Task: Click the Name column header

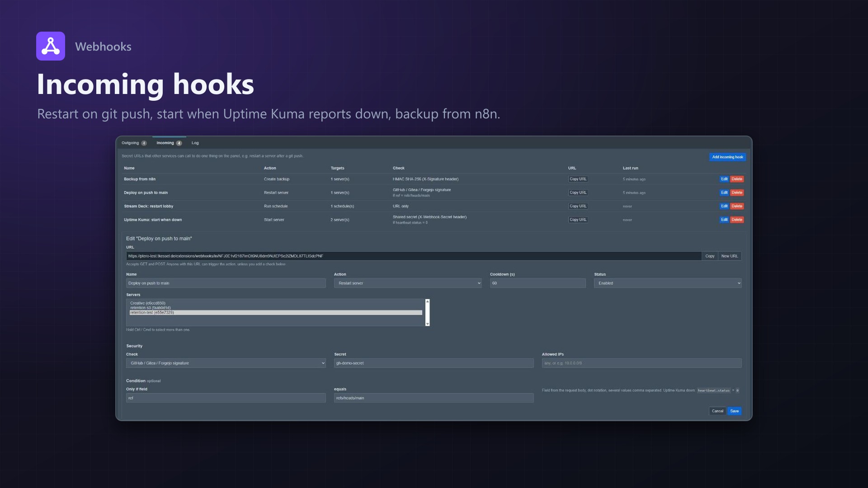Action: pyautogui.click(x=129, y=168)
